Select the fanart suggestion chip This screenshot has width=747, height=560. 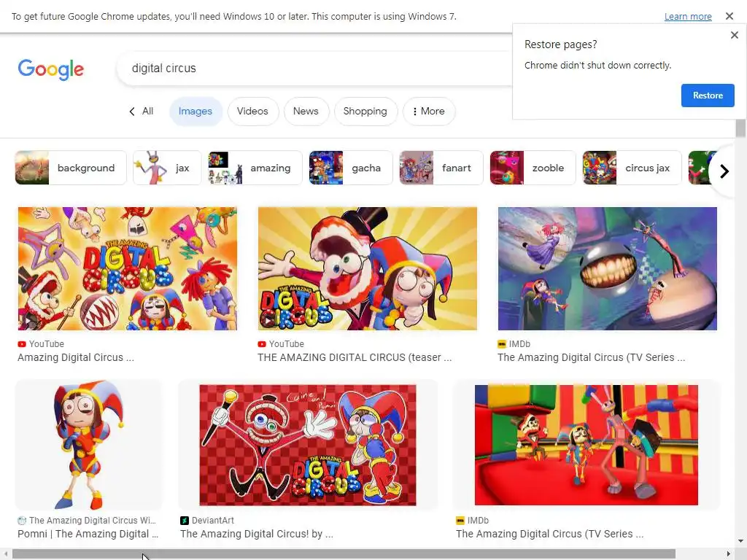point(441,168)
